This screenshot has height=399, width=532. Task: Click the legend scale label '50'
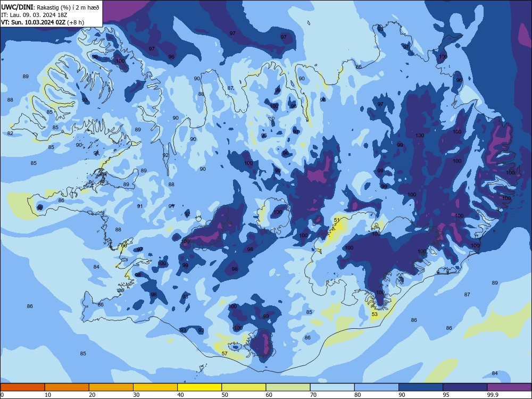225,395
